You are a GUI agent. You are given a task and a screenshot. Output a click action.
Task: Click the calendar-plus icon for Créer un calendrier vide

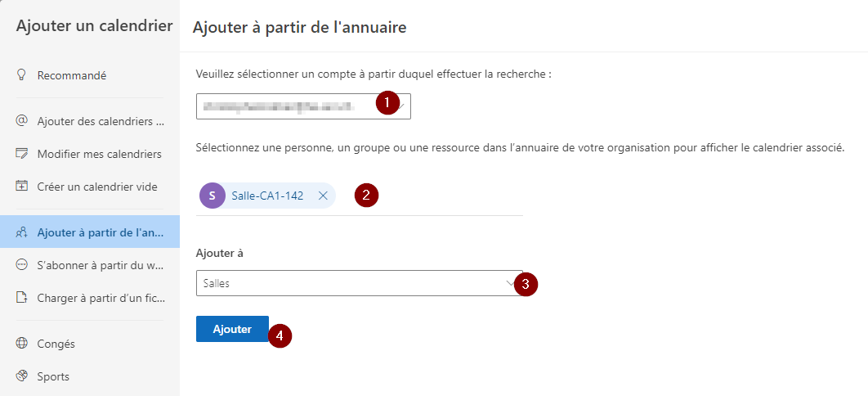click(x=21, y=186)
